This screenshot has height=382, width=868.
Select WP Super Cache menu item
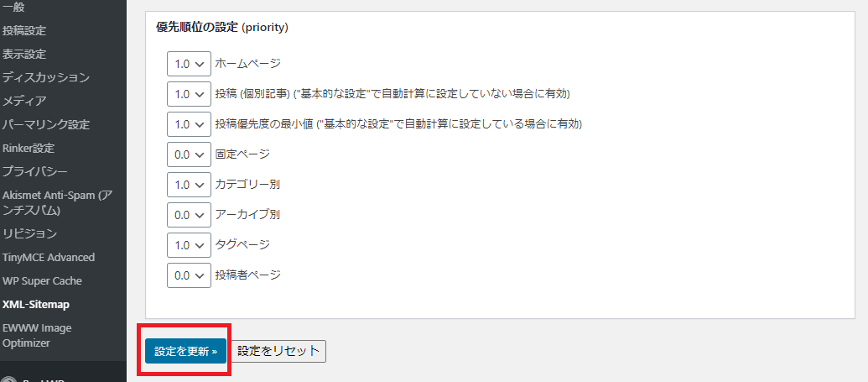(x=42, y=281)
